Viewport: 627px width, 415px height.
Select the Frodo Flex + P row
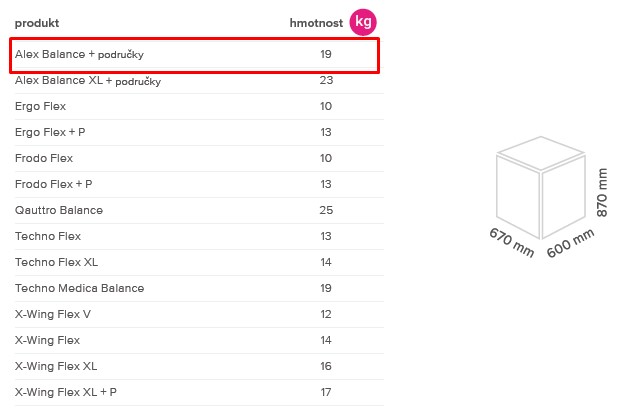click(199, 185)
